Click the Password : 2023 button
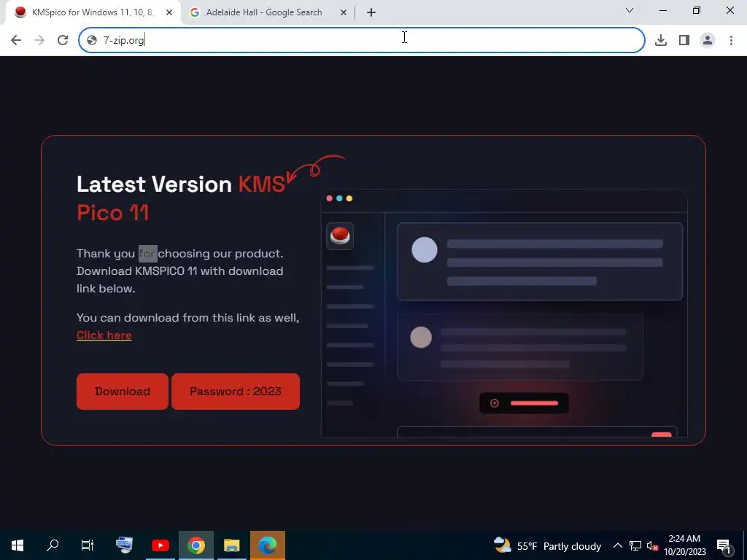Screen dimensions: 747x560 pos(236,392)
